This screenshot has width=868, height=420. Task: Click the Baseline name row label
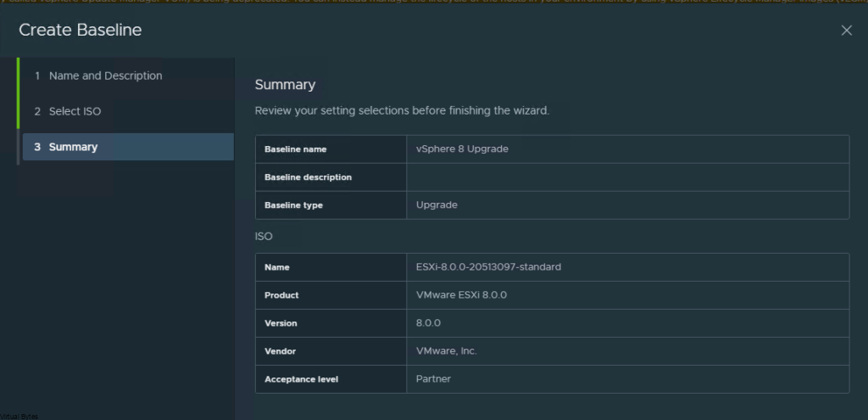tap(295, 149)
